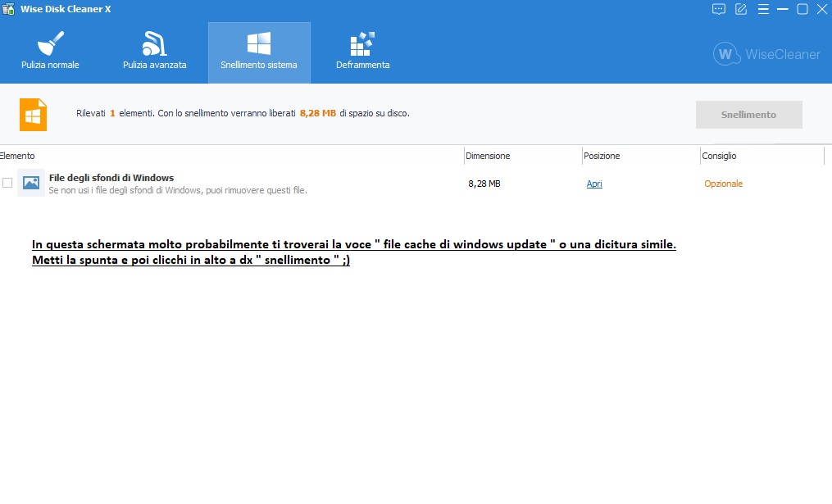Click the orange Windows slimming file icon
This screenshot has height=504, width=832.
coord(33,115)
